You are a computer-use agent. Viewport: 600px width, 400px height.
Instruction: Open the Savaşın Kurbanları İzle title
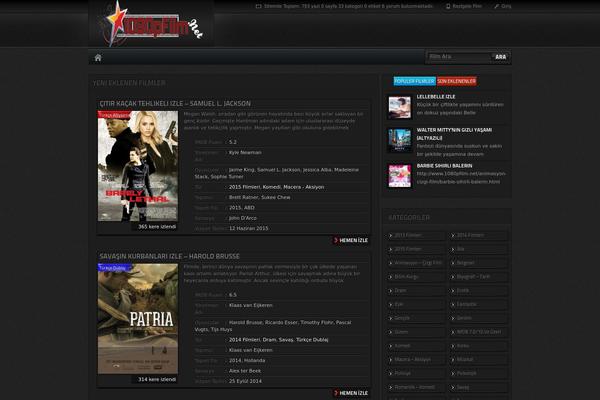click(170, 256)
